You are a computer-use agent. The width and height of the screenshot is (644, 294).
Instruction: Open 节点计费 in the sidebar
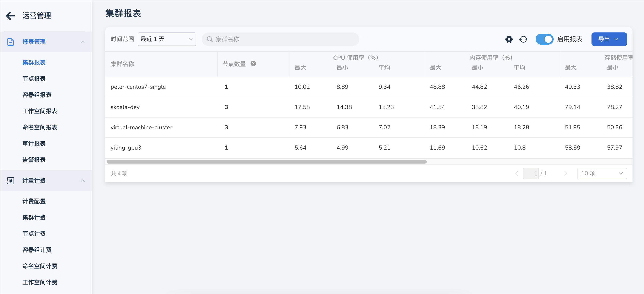[34, 233]
